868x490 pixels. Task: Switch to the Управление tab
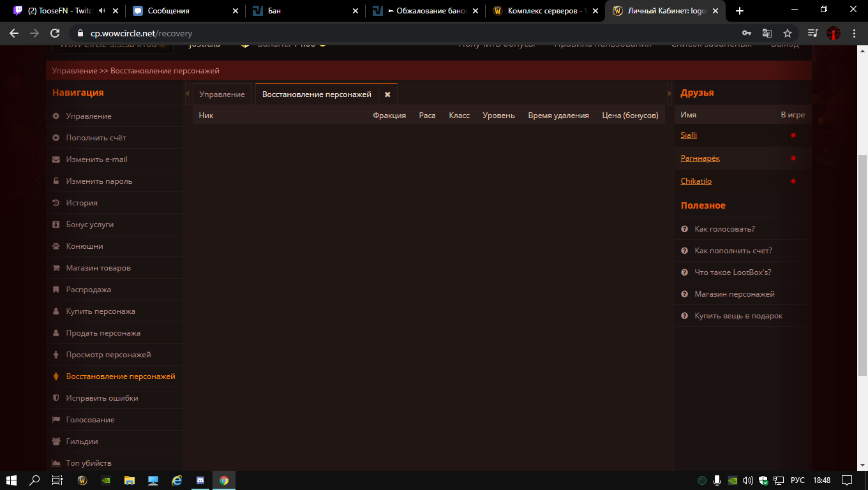(x=222, y=94)
